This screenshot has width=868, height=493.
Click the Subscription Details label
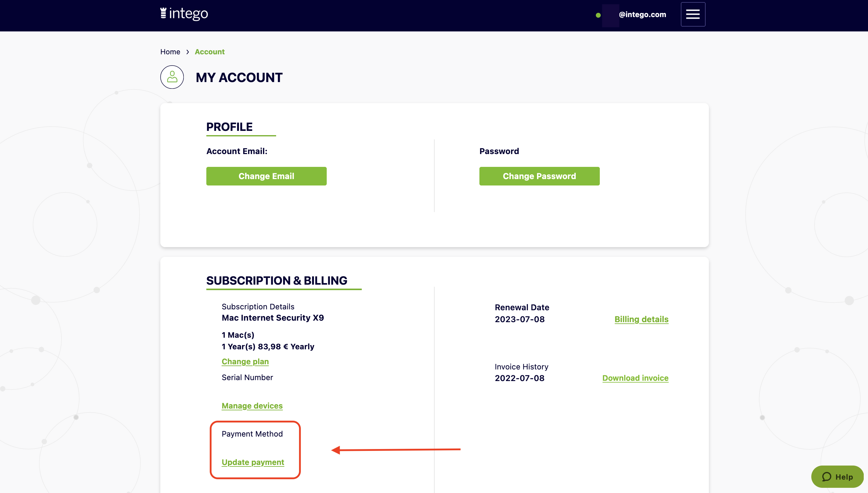click(x=258, y=306)
